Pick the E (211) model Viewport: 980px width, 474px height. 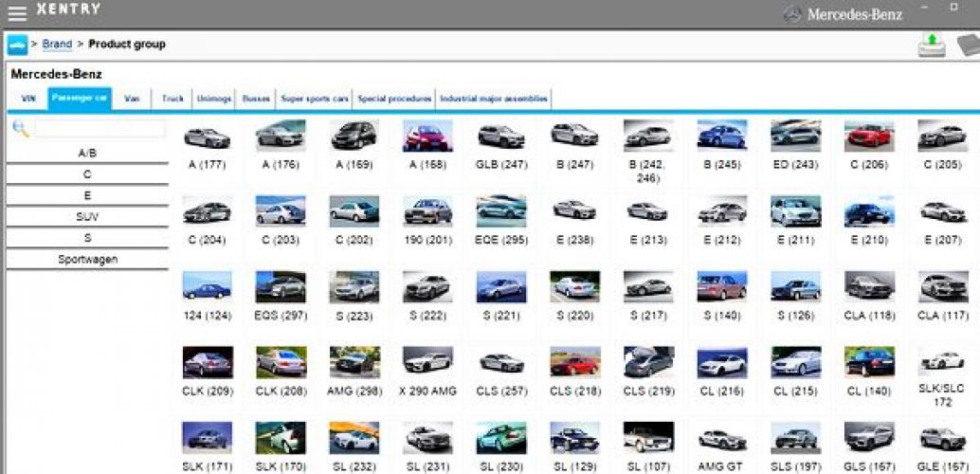[x=795, y=211]
